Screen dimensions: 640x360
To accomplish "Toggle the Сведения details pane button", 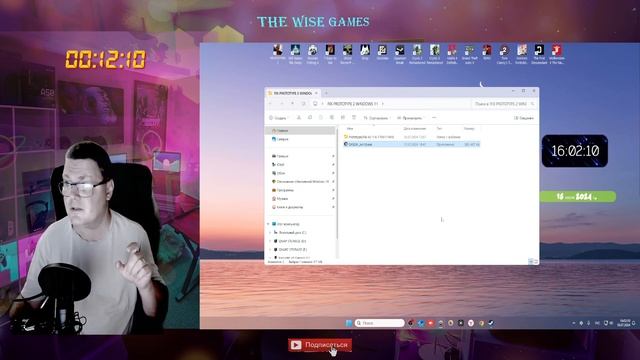I will coord(524,118).
